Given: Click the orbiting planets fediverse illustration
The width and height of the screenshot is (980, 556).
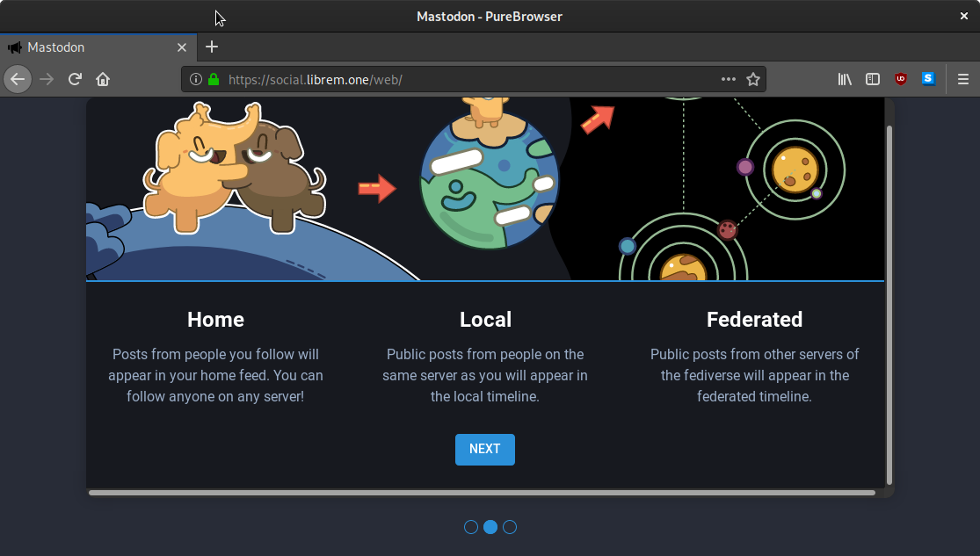Looking at the screenshot, I should (x=731, y=189).
